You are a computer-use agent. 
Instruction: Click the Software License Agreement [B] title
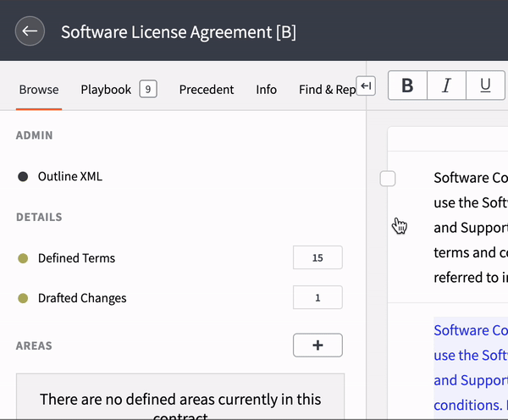point(179,32)
